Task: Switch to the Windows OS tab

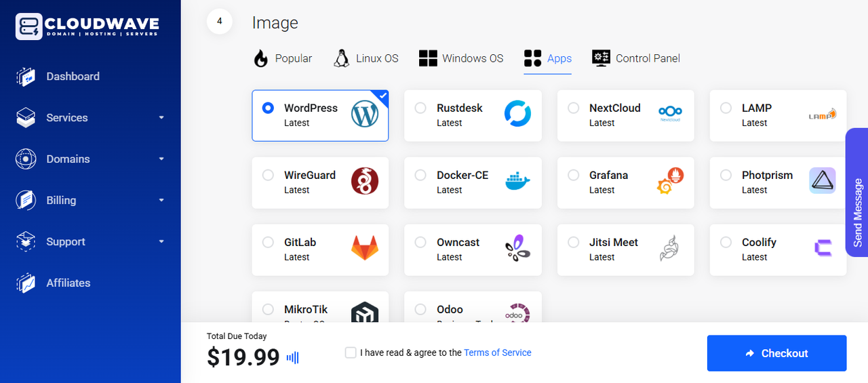Action: point(461,58)
